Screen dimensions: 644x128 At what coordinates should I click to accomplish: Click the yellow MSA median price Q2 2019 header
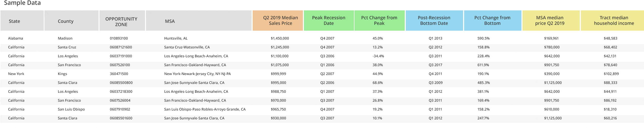tap(550, 21)
